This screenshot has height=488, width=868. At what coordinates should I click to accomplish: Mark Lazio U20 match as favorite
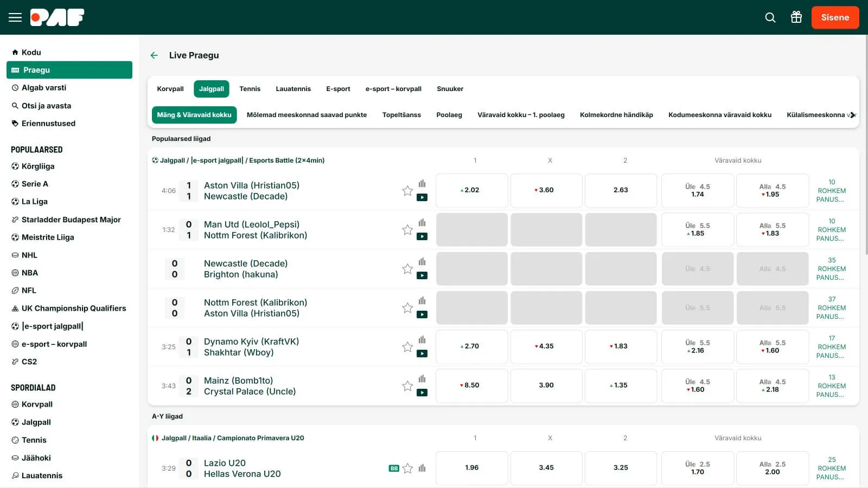[x=408, y=468]
